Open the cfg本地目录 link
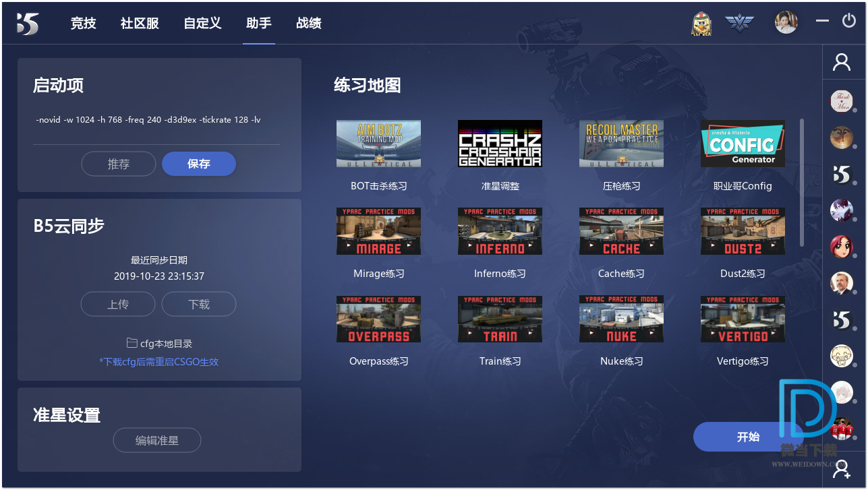Viewport: 868px width, 490px height. pos(166,344)
